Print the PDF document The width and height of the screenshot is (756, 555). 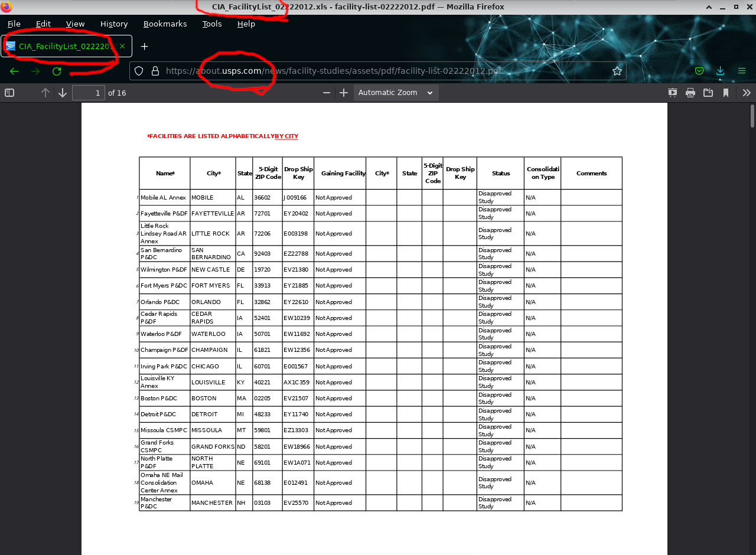click(690, 93)
